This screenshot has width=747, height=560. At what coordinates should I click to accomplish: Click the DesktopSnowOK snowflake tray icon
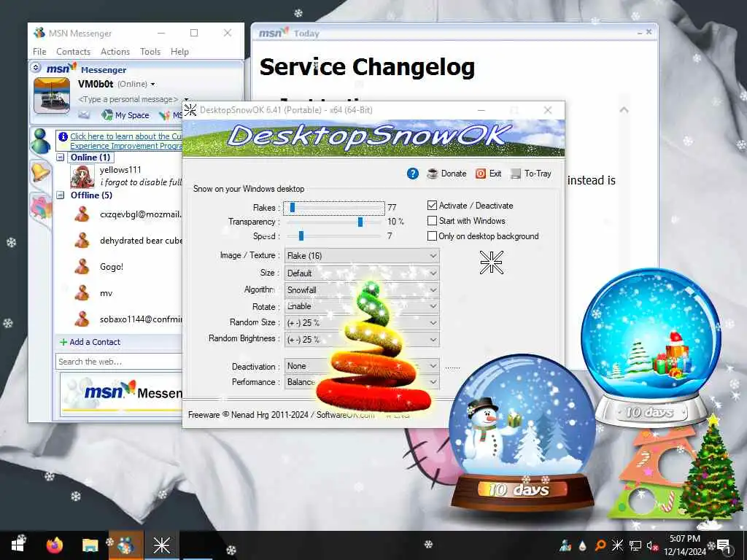pos(617,545)
